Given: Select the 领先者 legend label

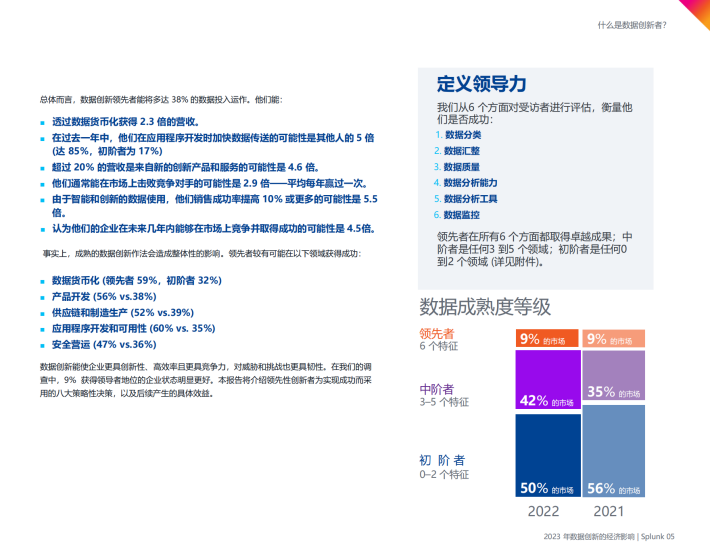Looking at the screenshot, I should tap(436, 333).
